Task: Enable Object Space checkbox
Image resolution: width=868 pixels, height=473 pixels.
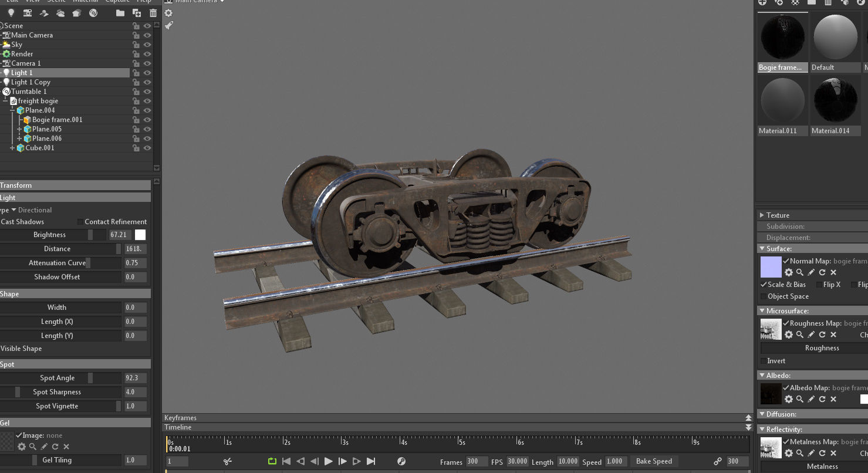Action: [763, 296]
